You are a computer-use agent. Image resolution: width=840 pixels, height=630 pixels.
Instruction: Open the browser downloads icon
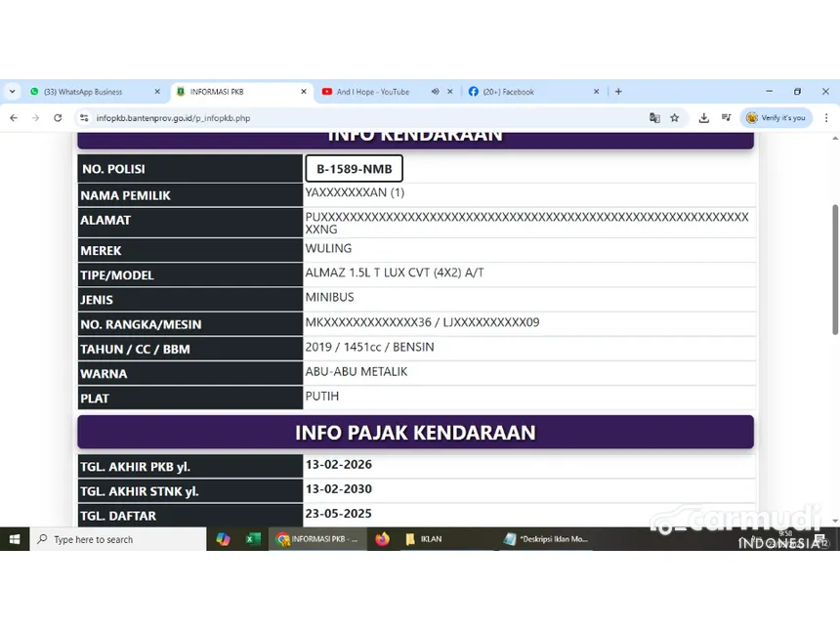[704, 118]
